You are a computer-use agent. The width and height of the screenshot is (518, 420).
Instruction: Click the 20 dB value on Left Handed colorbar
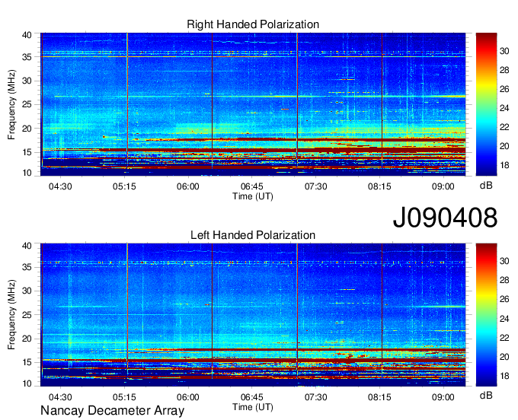pyautogui.click(x=504, y=357)
